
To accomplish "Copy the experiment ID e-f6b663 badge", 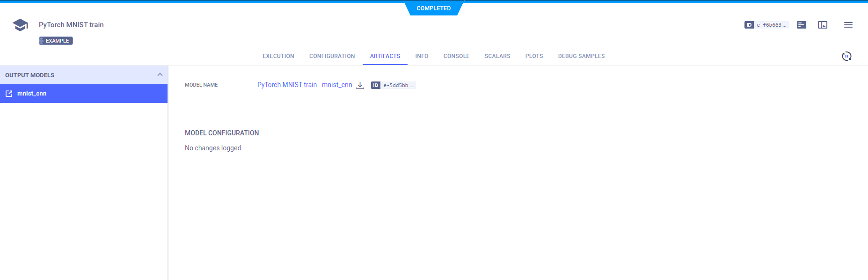I will pos(766,25).
